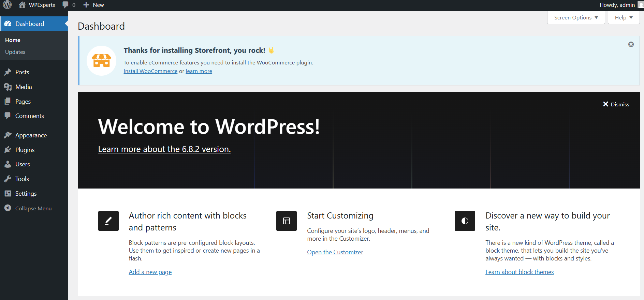Expand the Help dropdown
The width and height of the screenshot is (644, 300).
point(624,18)
